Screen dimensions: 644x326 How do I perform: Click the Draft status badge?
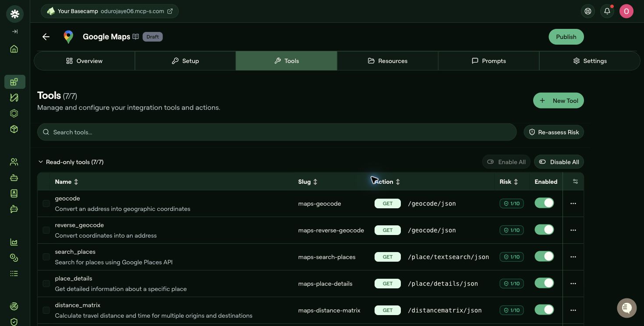click(x=152, y=37)
